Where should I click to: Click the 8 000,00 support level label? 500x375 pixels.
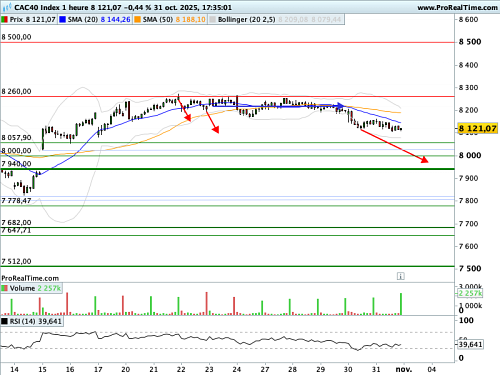[x=16, y=151]
